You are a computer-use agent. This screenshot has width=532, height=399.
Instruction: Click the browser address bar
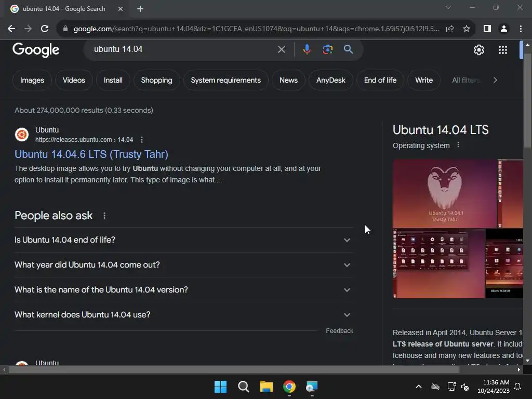(256, 29)
